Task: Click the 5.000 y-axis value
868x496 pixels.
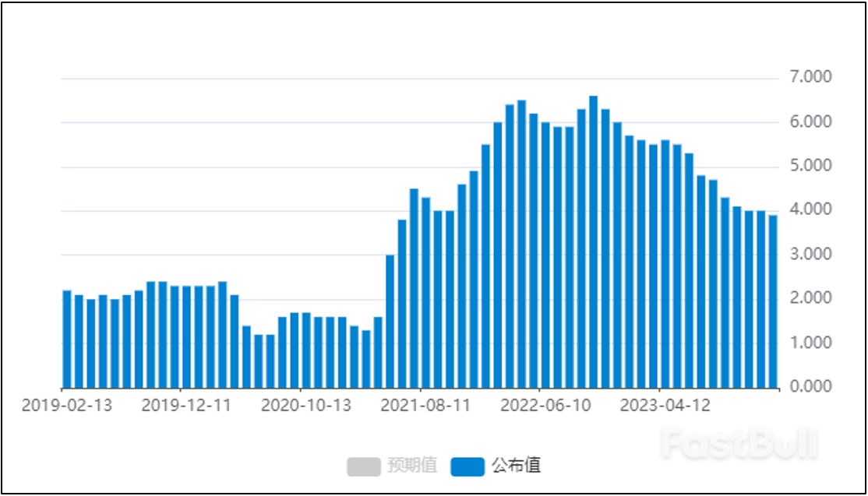Action: pos(810,165)
